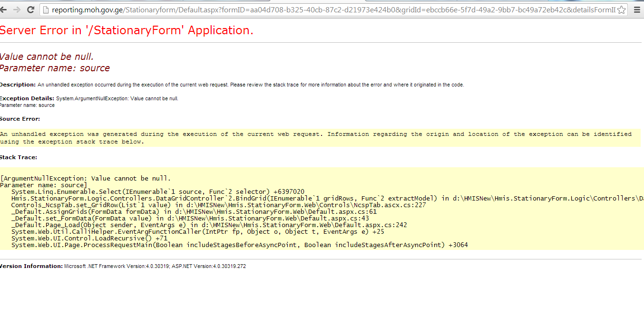Click the browser back arrow

pos(5,10)
